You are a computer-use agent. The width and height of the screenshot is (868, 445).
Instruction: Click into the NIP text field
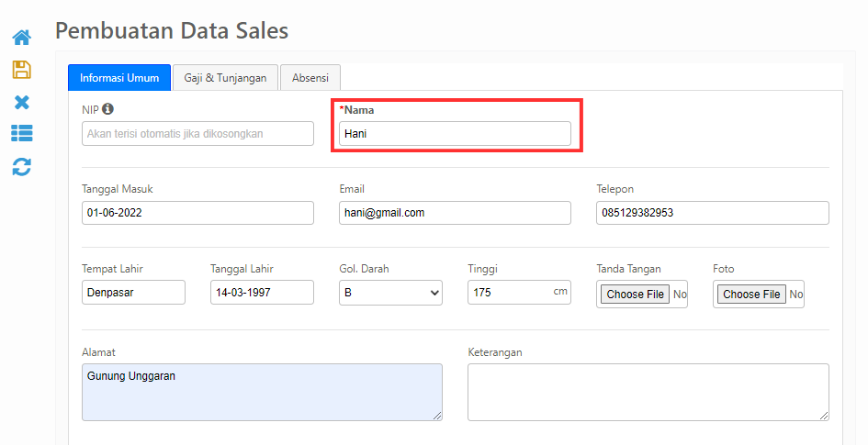tap(197, 134)
